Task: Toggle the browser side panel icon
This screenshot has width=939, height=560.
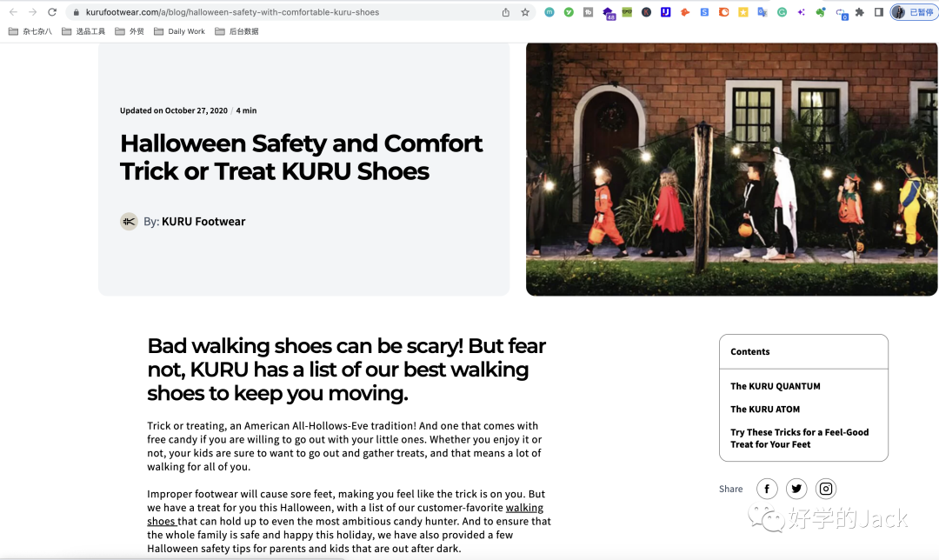Action: point(878,12)
